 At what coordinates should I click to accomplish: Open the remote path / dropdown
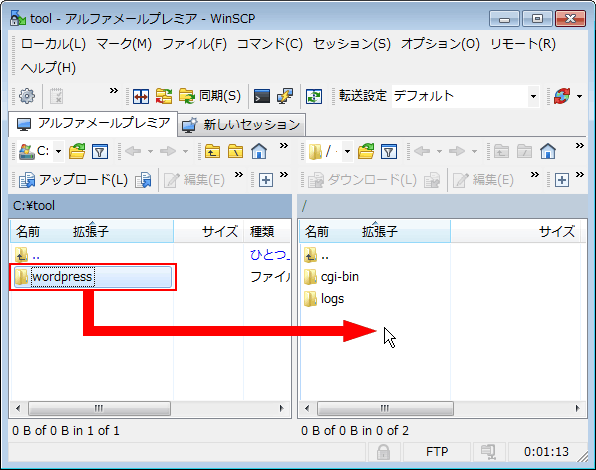coord(347,151)
